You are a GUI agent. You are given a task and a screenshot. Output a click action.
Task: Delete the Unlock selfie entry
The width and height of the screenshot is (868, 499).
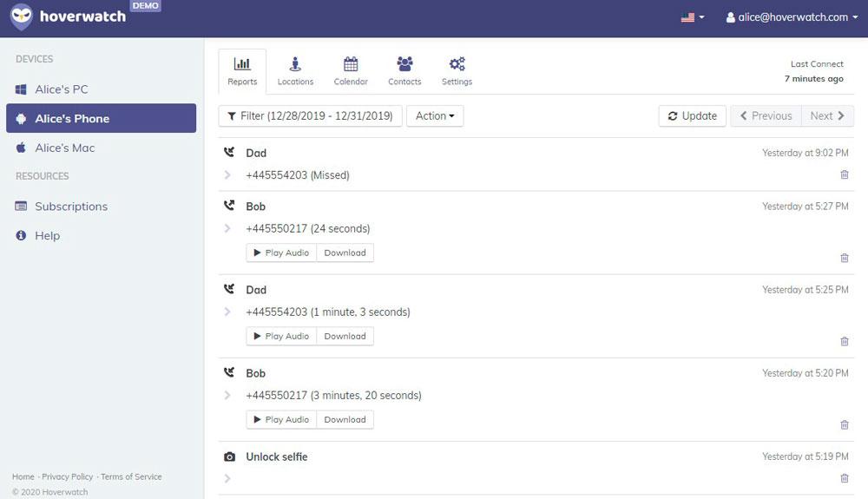[x=845, y=478]
